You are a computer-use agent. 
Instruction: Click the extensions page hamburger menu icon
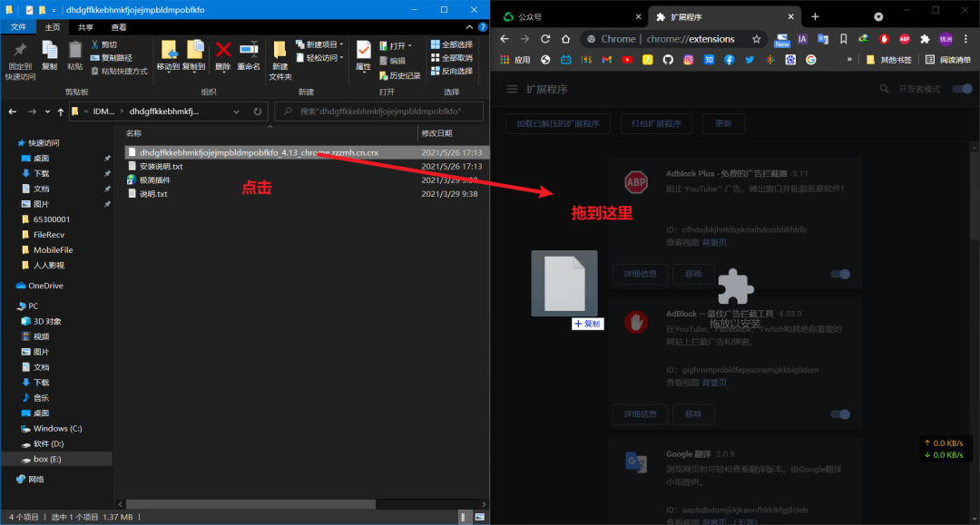[x=512, y=89]
